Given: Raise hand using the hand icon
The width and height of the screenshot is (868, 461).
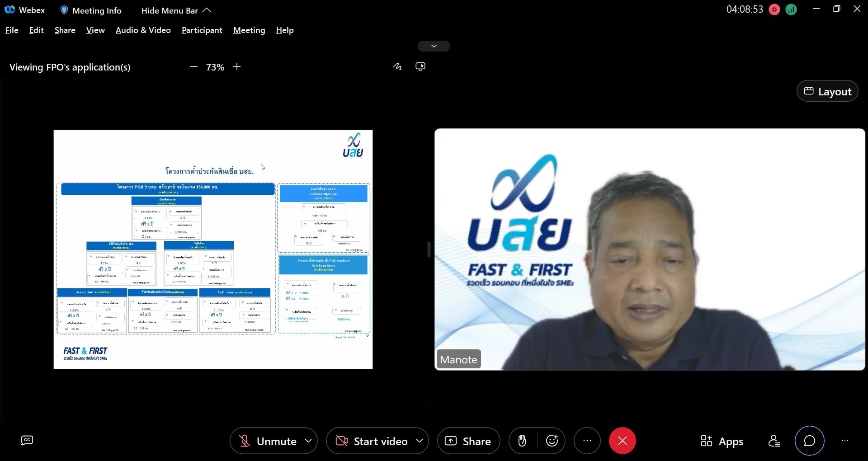Looking at the screenshot, I should pyautogui.click(x=522, y=441).
